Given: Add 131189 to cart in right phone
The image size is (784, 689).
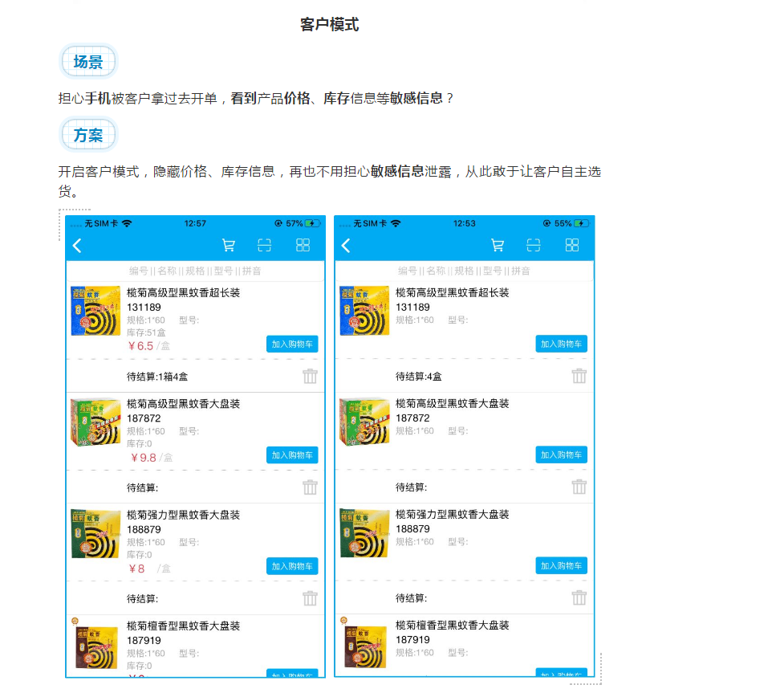Looking at the screenshot, I should coord(561,344).
